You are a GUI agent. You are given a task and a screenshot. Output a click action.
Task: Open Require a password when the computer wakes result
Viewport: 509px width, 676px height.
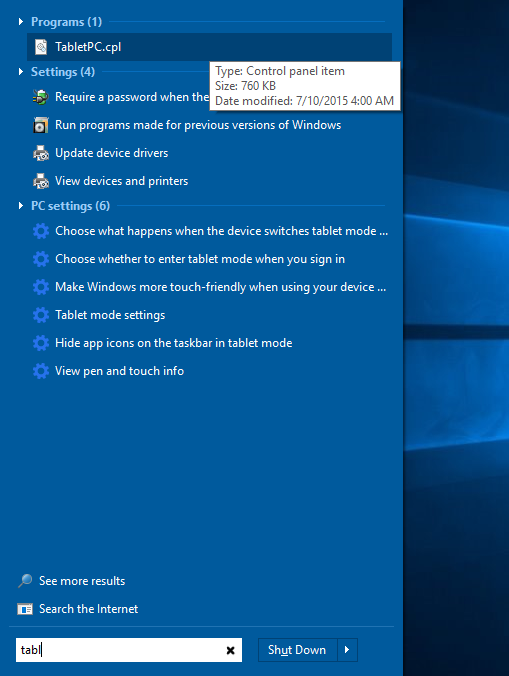(132, 97)
